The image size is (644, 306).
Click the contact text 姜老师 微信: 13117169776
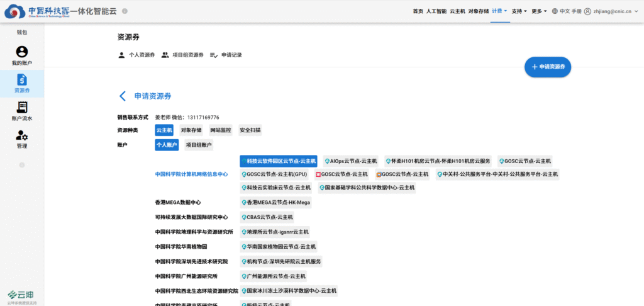click(x=187, y=118)
